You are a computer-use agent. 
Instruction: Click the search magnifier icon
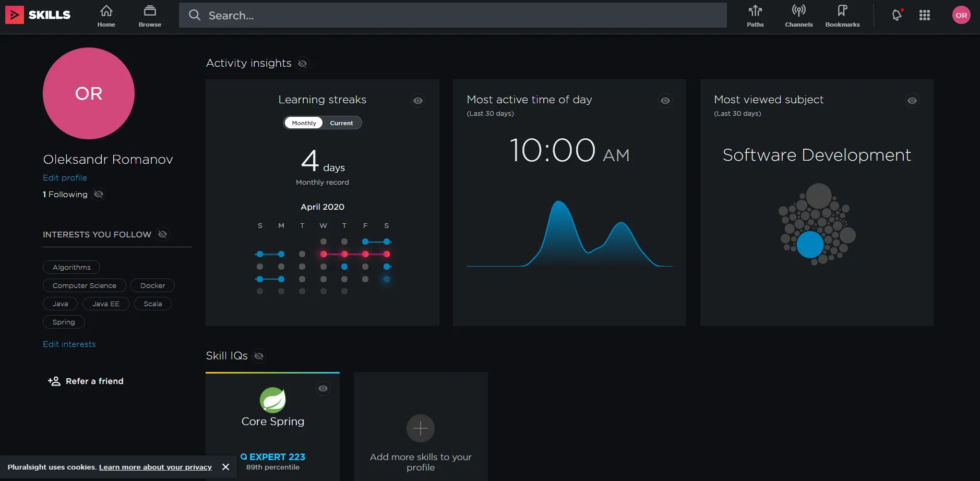coord(195,15)
